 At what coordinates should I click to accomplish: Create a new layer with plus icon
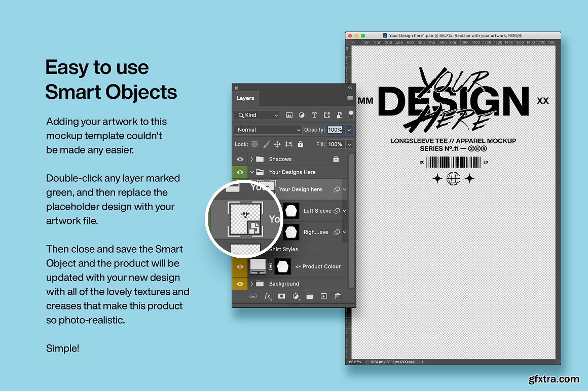(323, 297)
